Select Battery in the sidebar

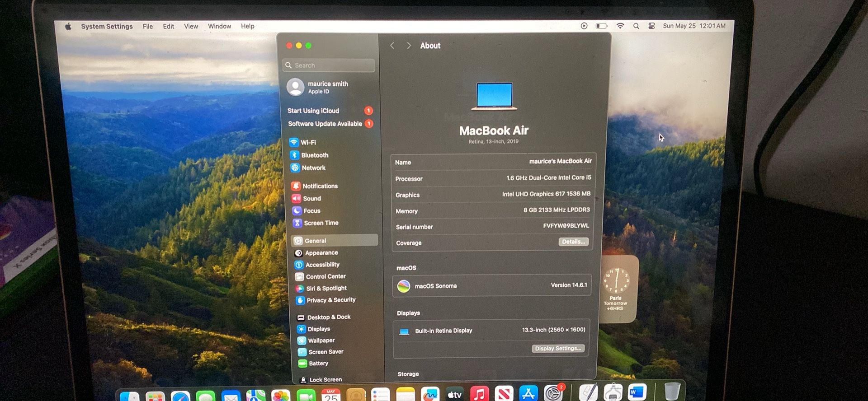(x=314, y=363)
